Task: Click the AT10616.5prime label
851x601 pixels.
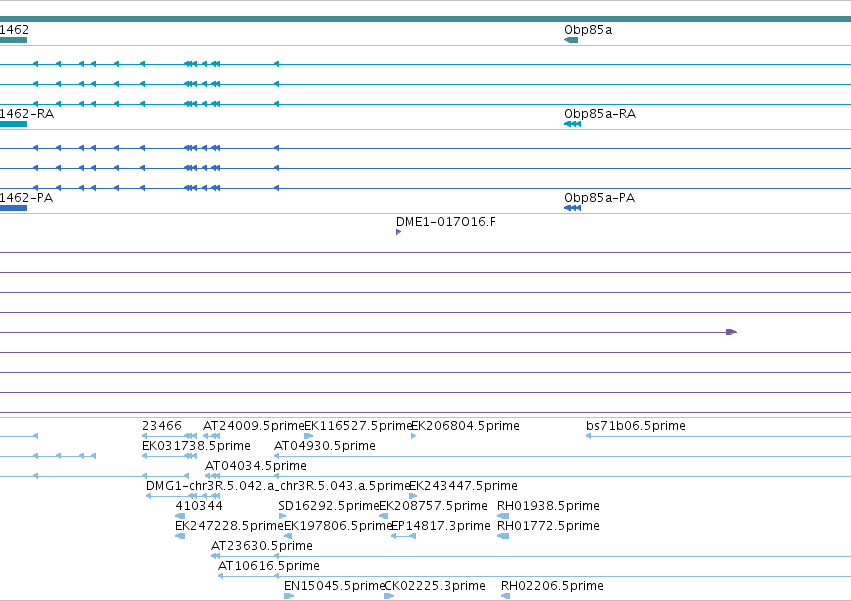Action: point(269,566)
